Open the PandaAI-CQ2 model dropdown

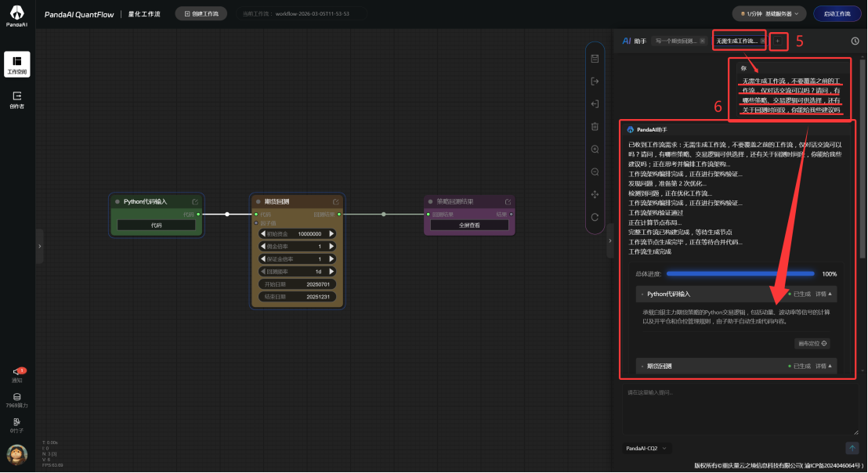pos(646,448)
